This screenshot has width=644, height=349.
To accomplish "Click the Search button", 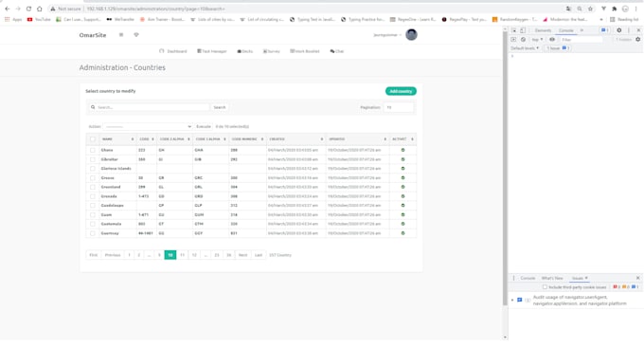I will [220, 107].
